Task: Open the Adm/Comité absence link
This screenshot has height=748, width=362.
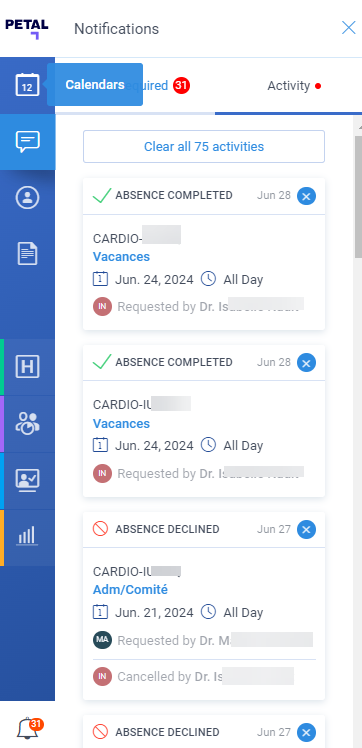Action: click(130, 590)
